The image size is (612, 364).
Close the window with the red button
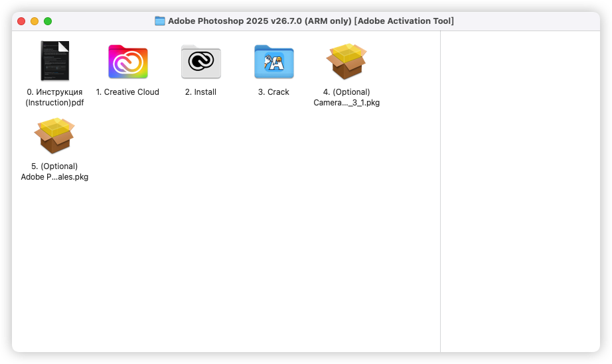click(21, 21)
